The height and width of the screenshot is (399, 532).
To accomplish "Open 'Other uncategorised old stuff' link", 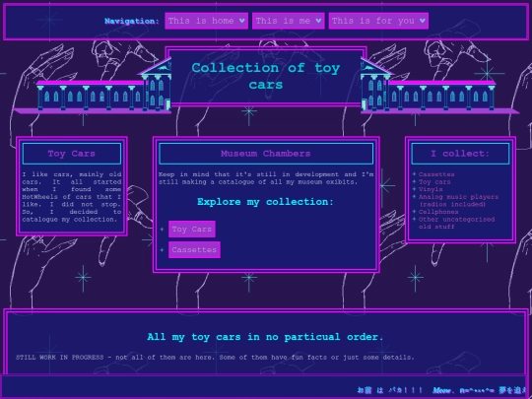I will pos(456,223).
